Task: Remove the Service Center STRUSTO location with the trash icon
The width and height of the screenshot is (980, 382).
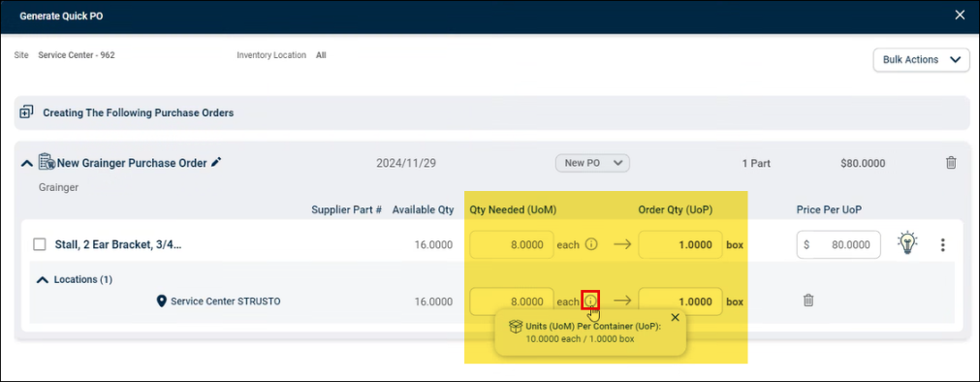Action: click(x=808, y=301)
